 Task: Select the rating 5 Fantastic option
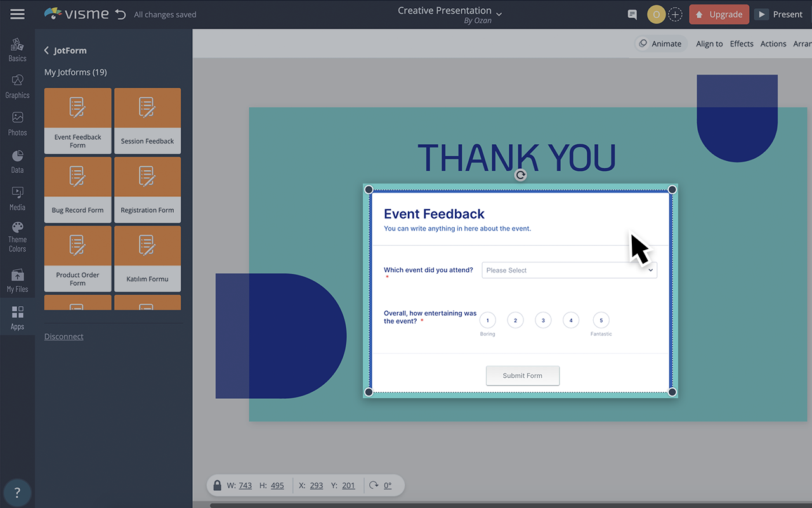click(601, 320)
